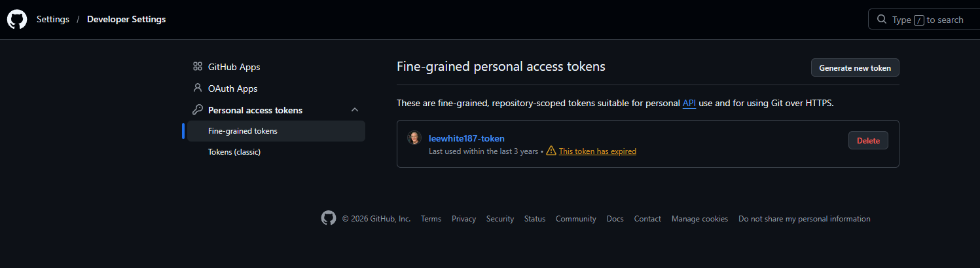980x268 pixels.
Task: Open the Manage cookies footer link
Action: click(x=699, y=219)
